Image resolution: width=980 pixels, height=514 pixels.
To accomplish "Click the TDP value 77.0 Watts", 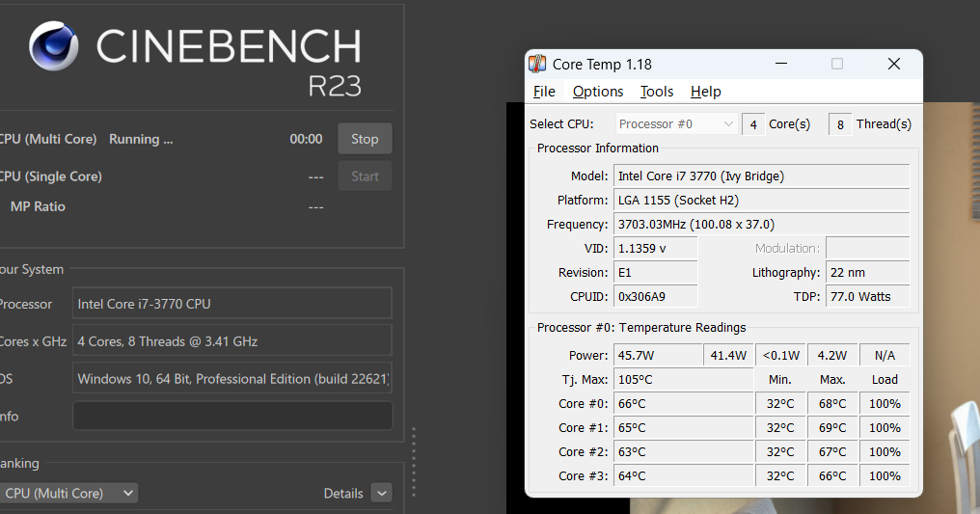I will (867, 297).
